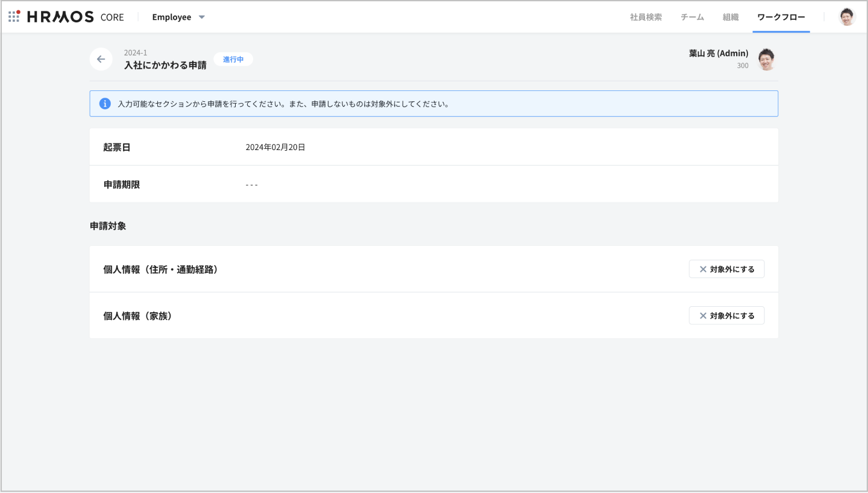Image resolution: width=868 pixels, height=493 pixels.
Task: Open the 社員検索 menu item
Action: [644, 17]
